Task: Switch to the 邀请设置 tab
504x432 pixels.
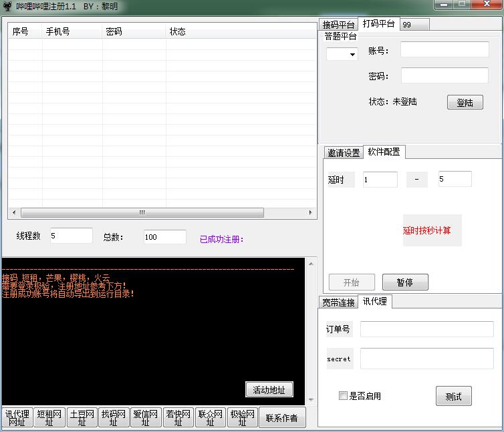Action: point(344,153)
